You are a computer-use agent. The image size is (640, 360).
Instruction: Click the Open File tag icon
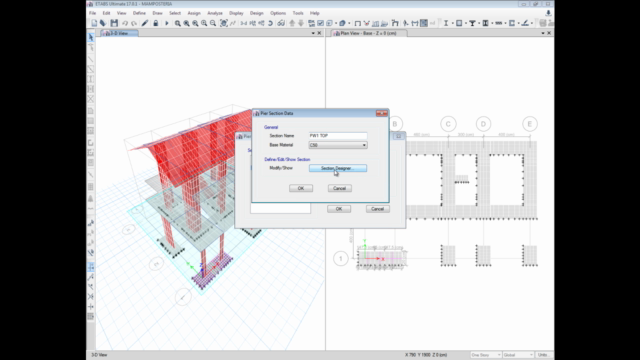pos(103,23)
